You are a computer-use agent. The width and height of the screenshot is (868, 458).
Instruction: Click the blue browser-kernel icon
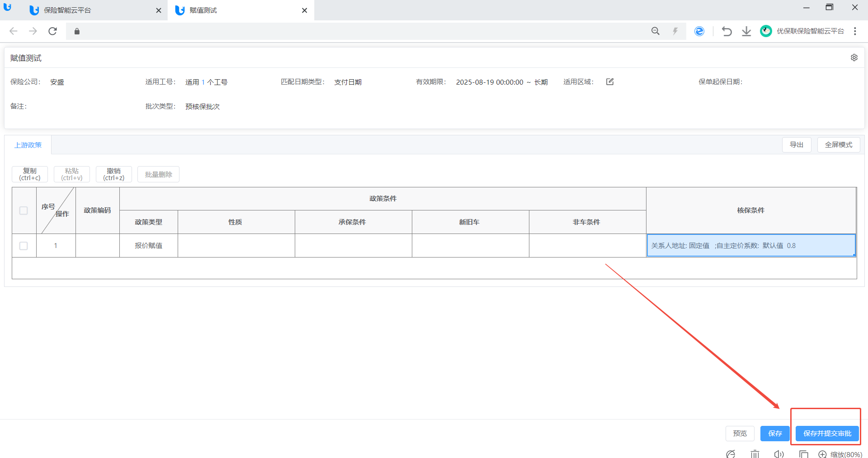[699, 31]
